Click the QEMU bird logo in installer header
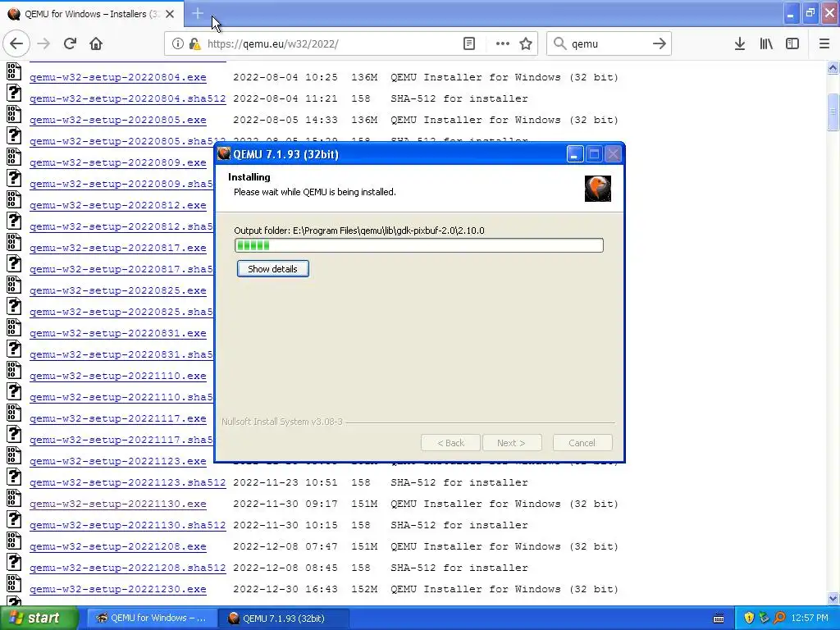The image size is (840, 630). click(x=598, y=189)
